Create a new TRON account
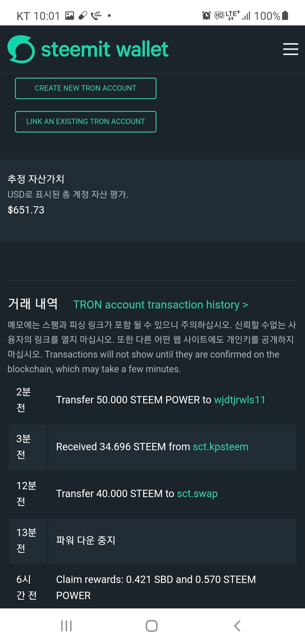The width and height of the screenshot is (305, 644). [86, 88]
